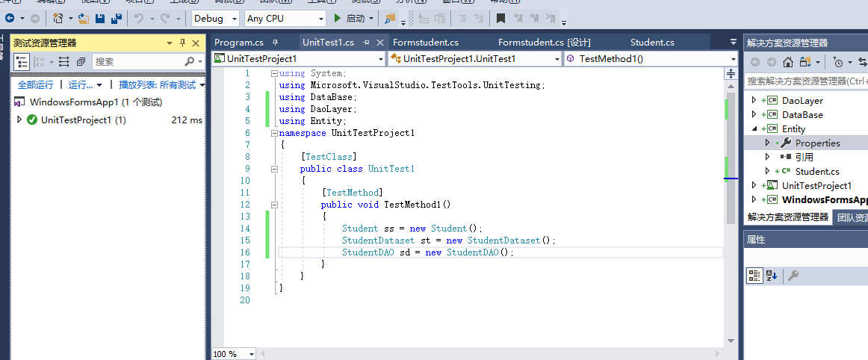
Task: Click the alphabetical sort icon in Properties
Action: coord(772,276)
